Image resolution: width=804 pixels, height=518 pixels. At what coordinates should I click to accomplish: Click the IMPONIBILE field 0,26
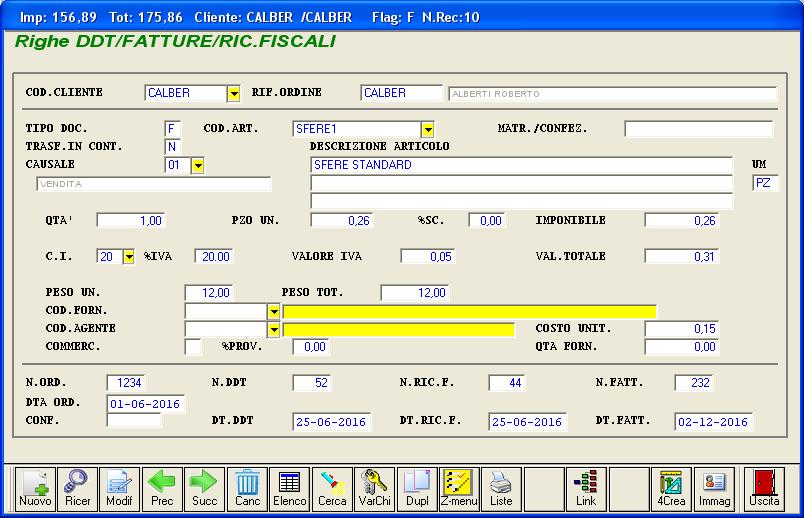point(682,221)
